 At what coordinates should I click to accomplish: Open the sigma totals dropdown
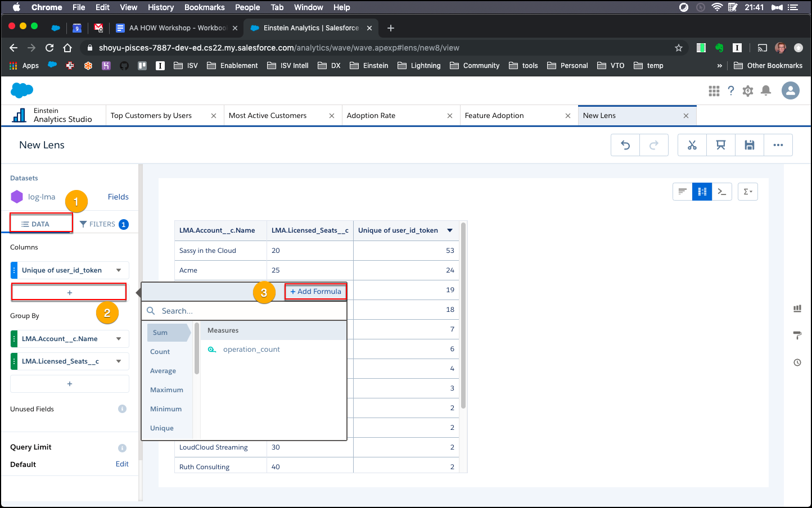tap(748, 192)
